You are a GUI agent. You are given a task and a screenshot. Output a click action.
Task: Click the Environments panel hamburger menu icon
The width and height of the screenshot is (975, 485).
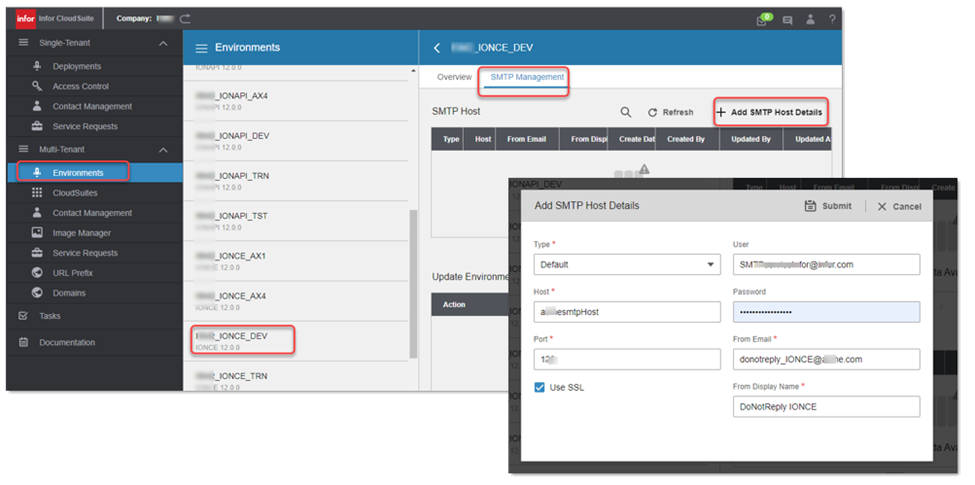click(x=201, y=48)
